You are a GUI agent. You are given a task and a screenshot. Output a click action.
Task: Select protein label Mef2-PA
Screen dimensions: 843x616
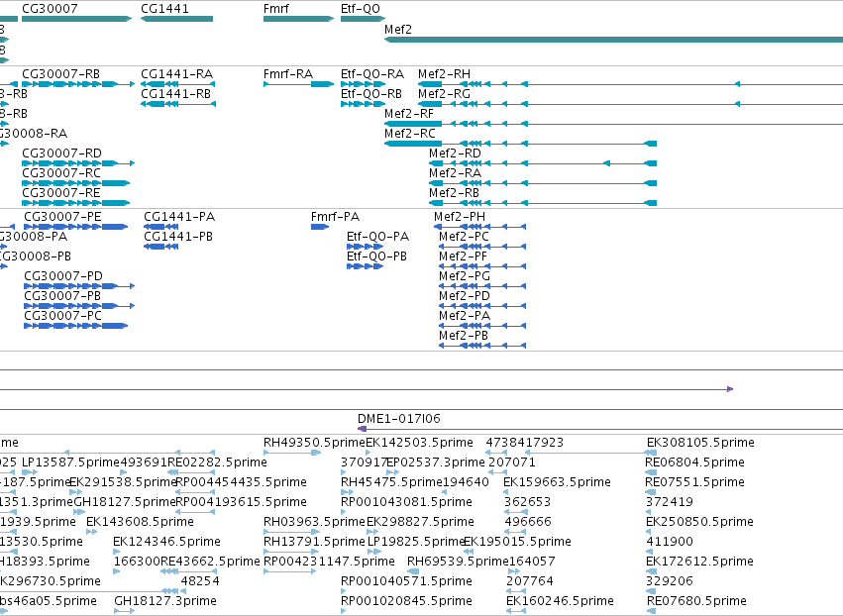pos(465,316)
